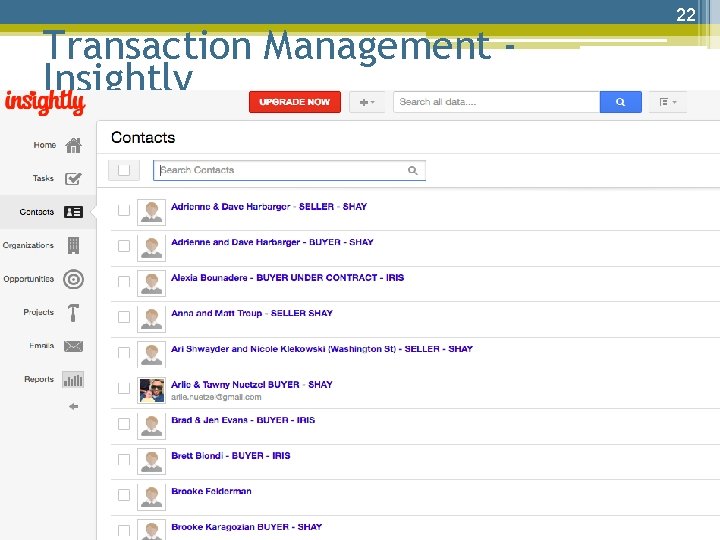720x540 pixels.
Task: Open contact Adrienne & Dave Harbarger - SELLER - SHAY
Action: [x=269, y=207]
